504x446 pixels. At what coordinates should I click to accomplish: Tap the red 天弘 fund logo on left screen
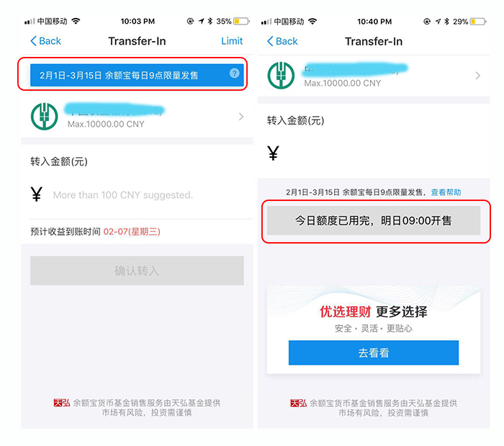(62, 403)
